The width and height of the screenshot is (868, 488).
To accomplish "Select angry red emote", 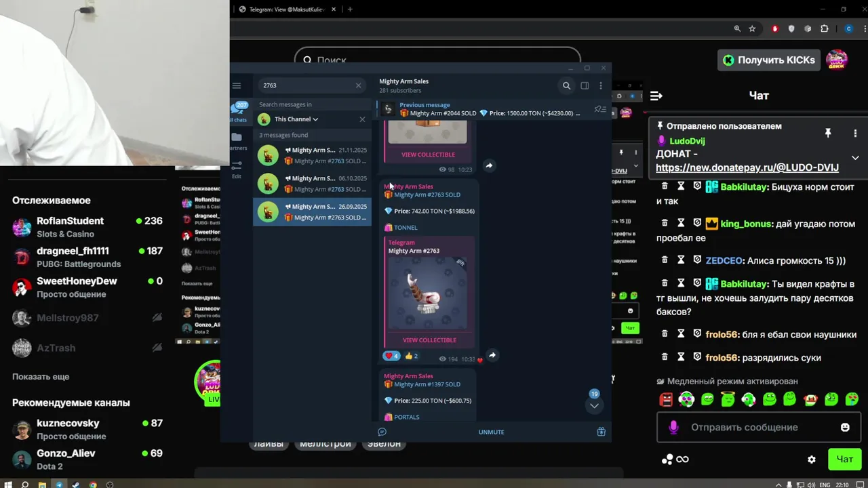I will click(666, 399).
